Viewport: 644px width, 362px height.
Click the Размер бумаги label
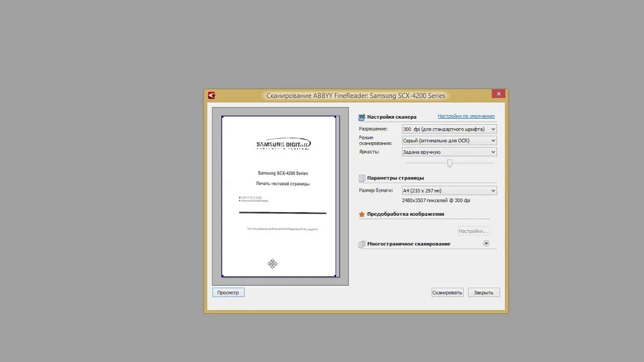(376, 191)
